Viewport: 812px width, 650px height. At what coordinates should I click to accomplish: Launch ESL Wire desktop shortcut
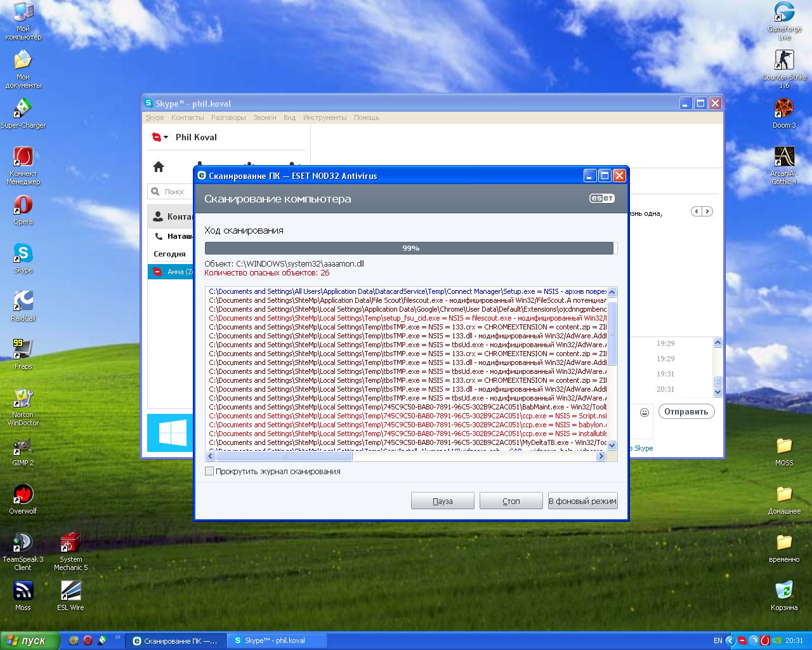click(71, 596)
